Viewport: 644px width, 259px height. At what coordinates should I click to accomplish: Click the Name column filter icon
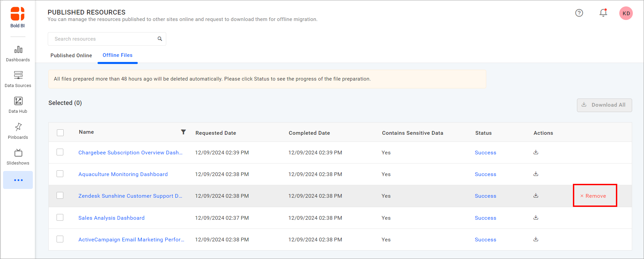tap(183, 132)
